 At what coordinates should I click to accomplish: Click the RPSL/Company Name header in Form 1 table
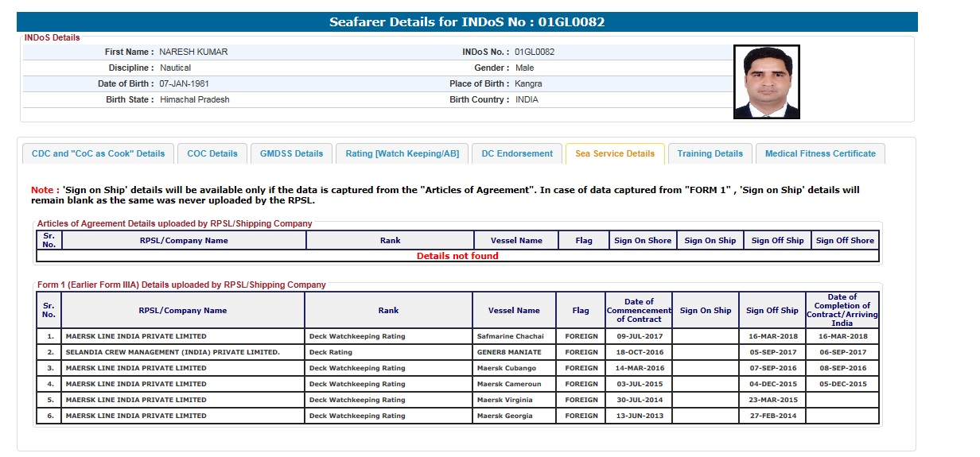tap(183, 311)
